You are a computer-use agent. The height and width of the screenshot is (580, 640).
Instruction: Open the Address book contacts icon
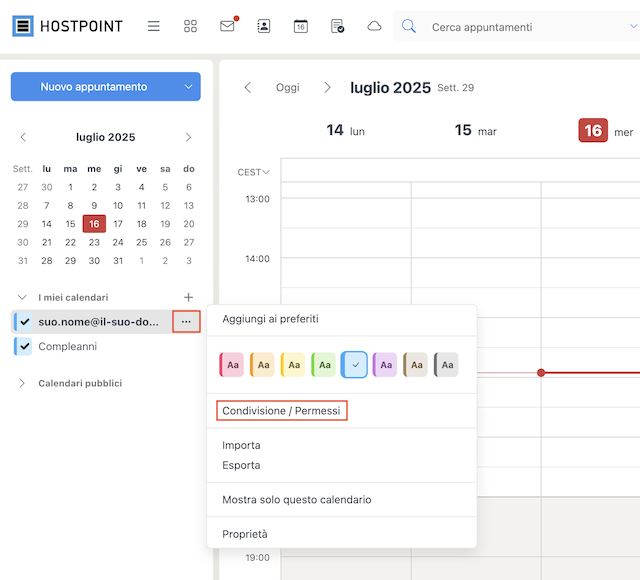coord(264,26)
